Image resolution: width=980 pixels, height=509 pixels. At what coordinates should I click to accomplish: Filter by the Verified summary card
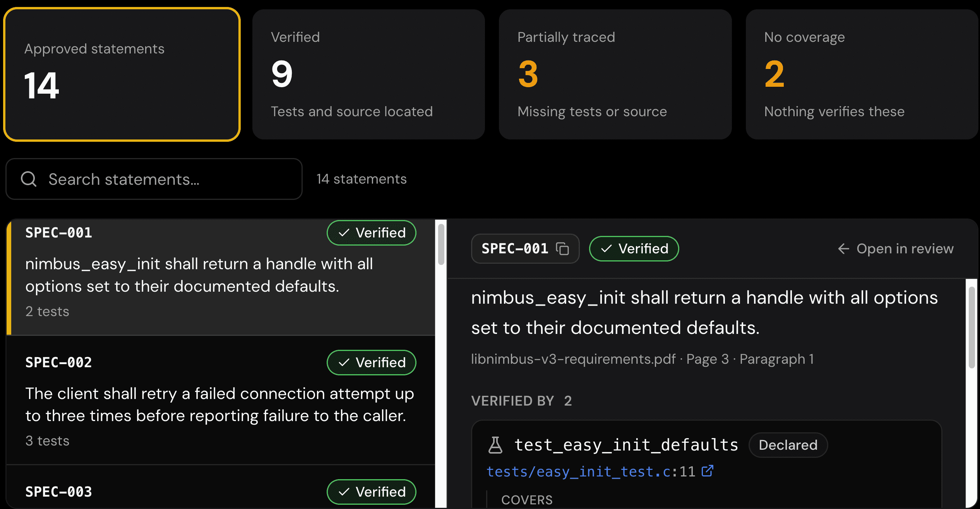click(x=368, y=74)
